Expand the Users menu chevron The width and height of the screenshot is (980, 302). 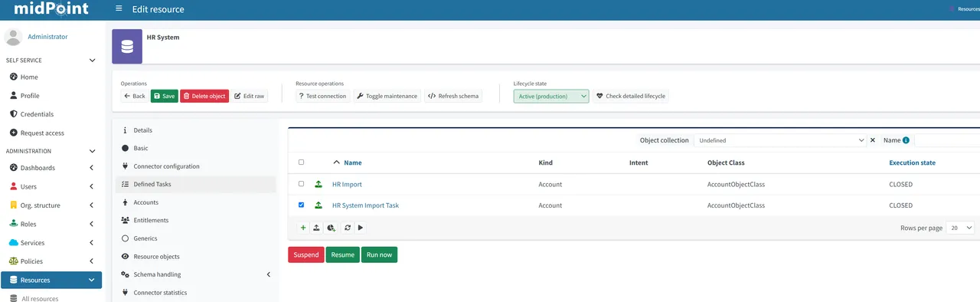click(x=92, y=186)
